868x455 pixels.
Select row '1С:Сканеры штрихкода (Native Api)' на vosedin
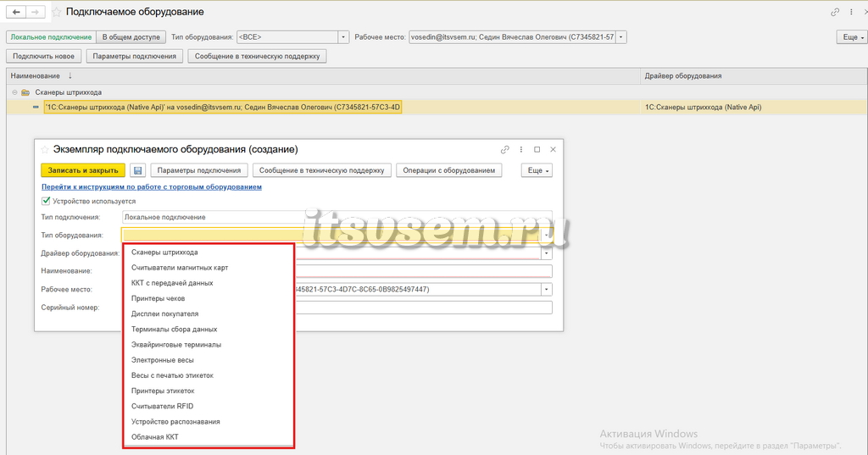pyautogui.click(x=223, y=108)
